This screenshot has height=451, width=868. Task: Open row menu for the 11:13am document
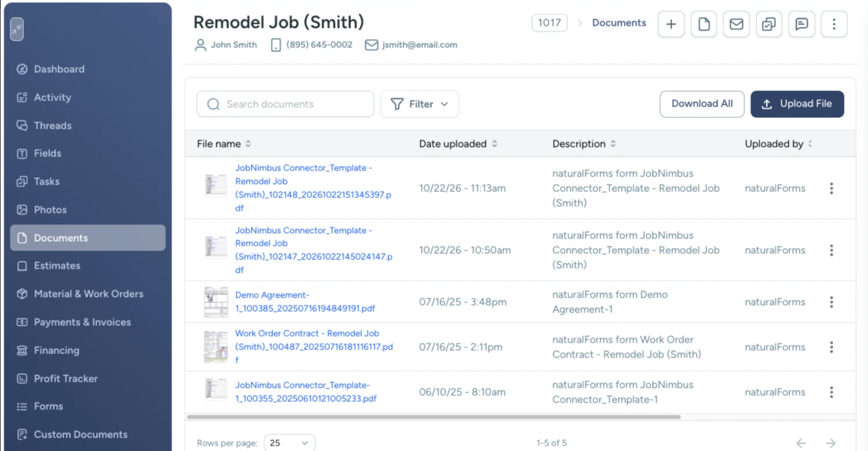[832, 188]
